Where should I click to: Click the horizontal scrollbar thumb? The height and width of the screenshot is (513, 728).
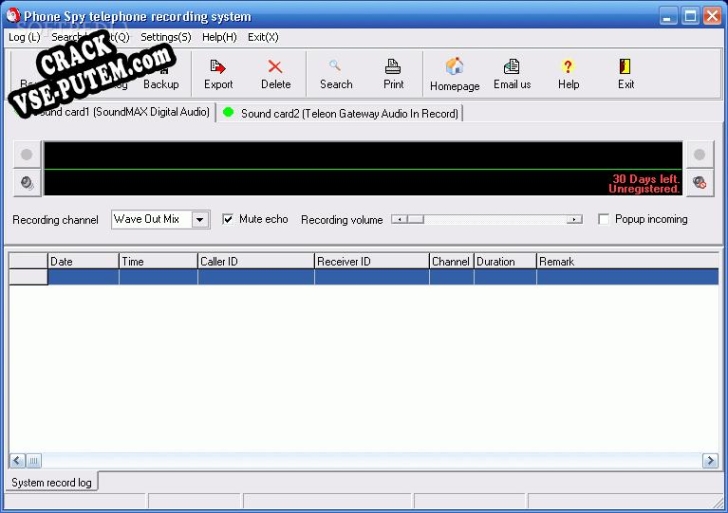(x=33, y=461)
